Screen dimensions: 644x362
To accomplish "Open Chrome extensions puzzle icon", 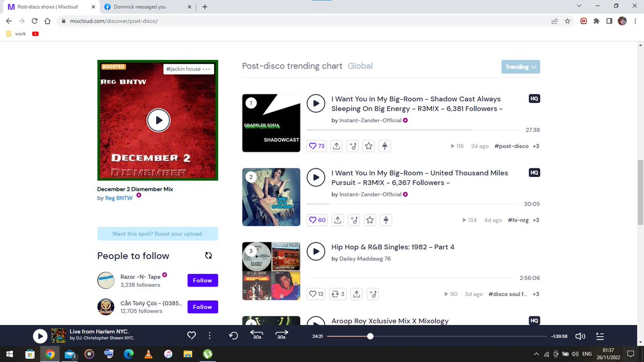I will (596, 21).
